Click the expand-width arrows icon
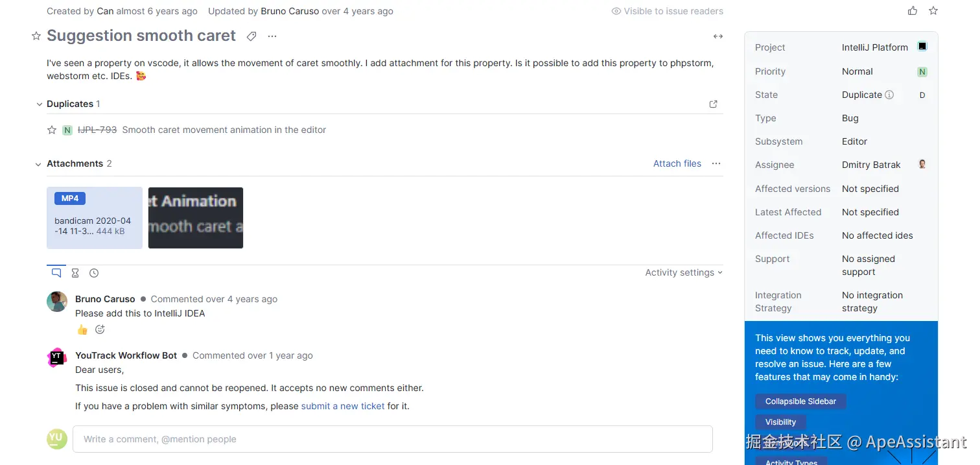Screen dimensions: 980x465 tap(718, 36)
